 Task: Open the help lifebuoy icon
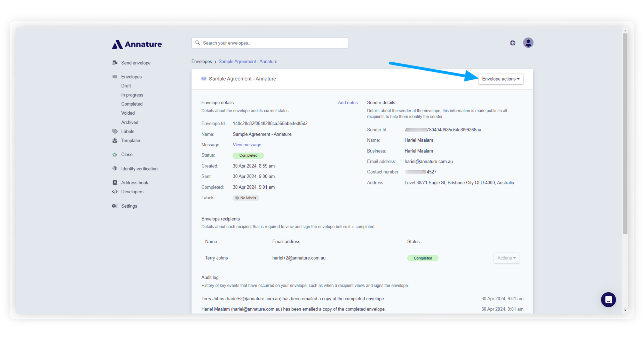512,43
